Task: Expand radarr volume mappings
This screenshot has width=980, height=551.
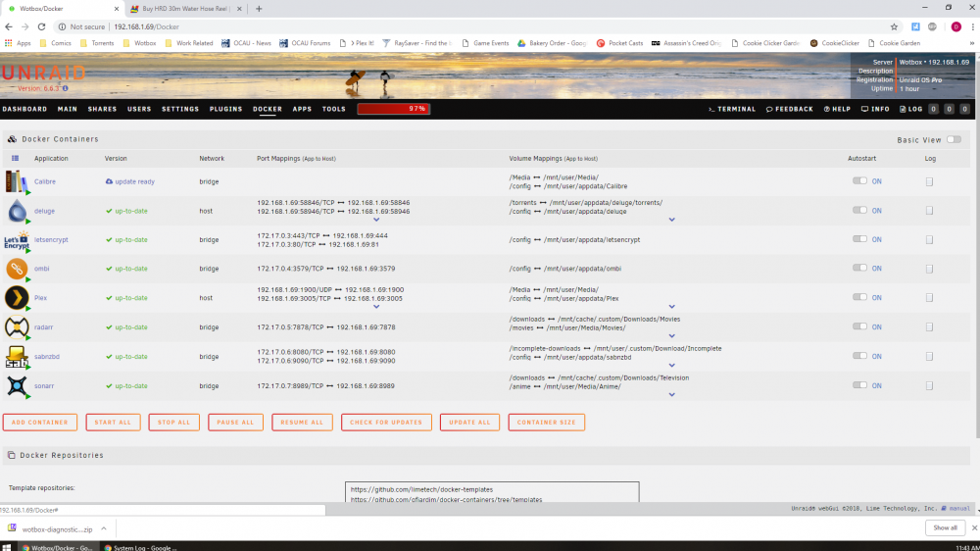Action: point(672,336)
